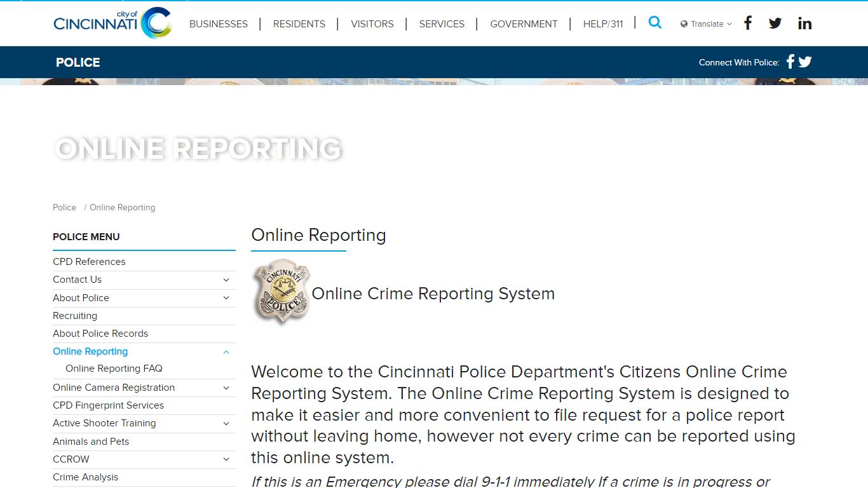Open the city Facebook page icon

(748, 24)
